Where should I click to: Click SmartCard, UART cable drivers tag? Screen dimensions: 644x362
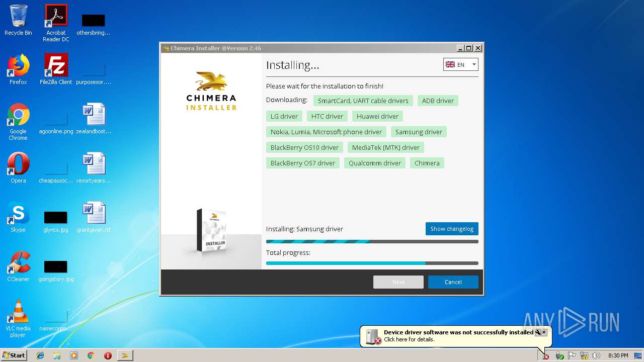pyautogui.click(x=363, y=101)
